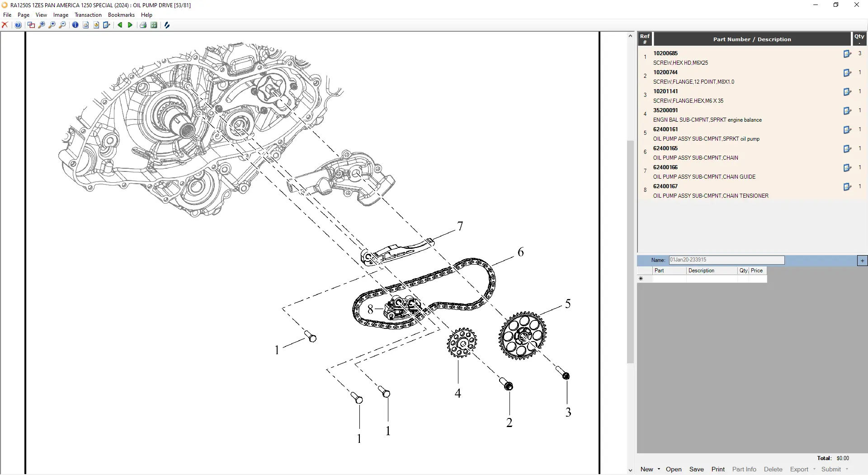This screenshot has height=475, width=868.
Task: Click the Save picklist button
Action: click(696, 469)
